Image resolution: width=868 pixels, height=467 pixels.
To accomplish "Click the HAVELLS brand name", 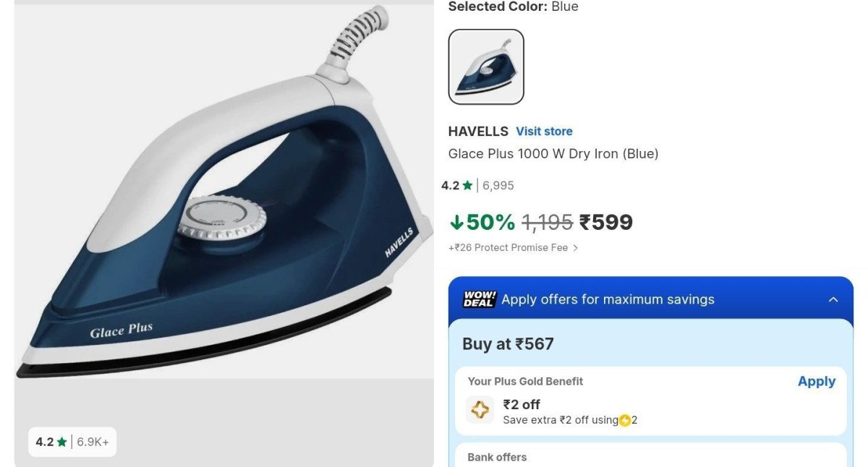I will (x=478, y=132).
